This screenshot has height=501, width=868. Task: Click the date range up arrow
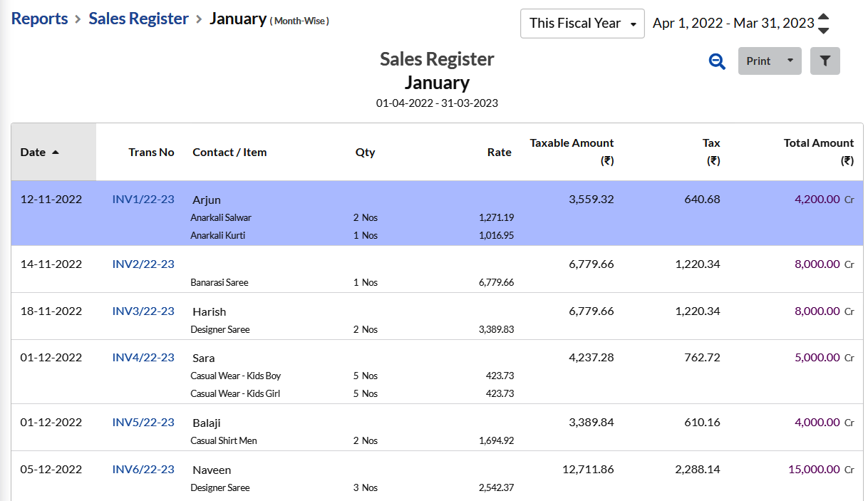click(823, 17)
